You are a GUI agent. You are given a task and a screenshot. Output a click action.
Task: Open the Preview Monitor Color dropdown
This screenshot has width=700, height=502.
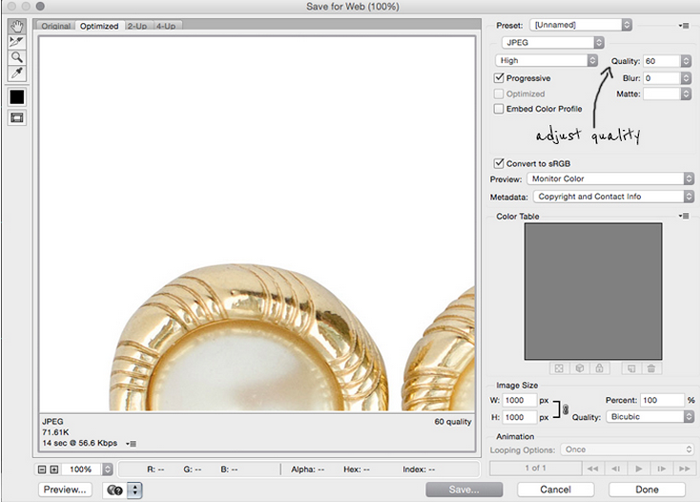point(611,179)
